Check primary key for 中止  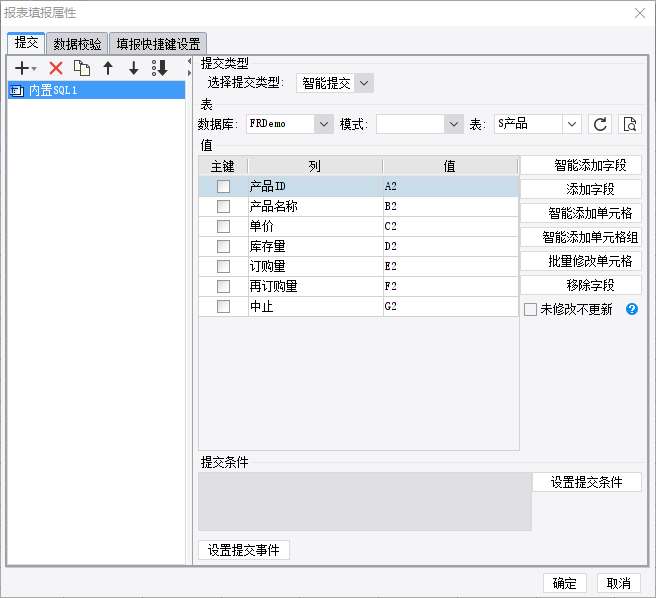(x=223, y=306)
